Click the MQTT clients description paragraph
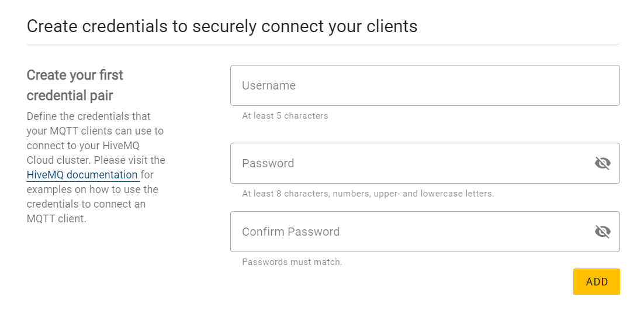This screenshot has width=644, height=310. pyautogui.click(x=96, y=167)
